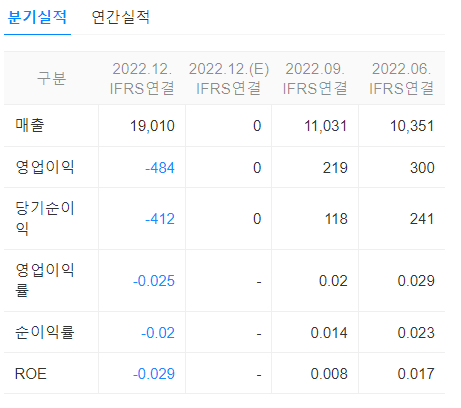Click the dash in 2022.12.(E) 영업이익률 cell

(x=259, y=283)
